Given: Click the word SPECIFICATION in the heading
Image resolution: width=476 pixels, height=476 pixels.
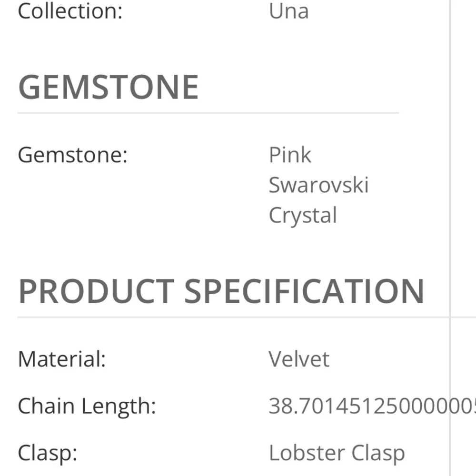Looking at the screenshot, I should 304,291.
